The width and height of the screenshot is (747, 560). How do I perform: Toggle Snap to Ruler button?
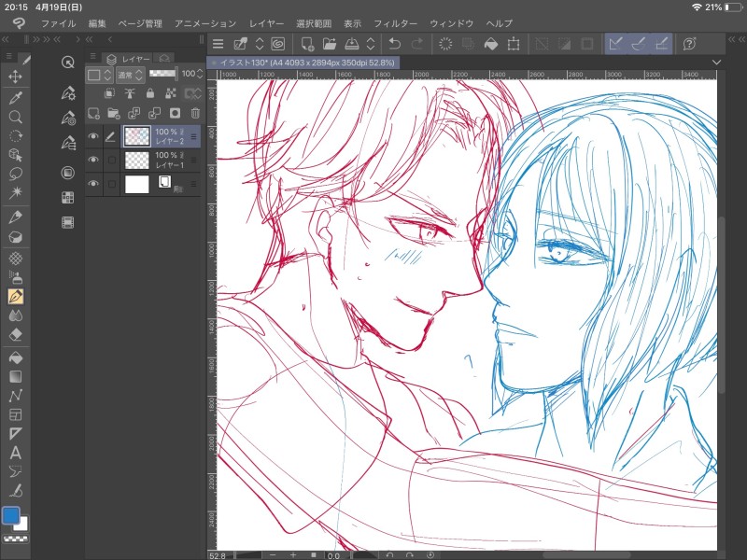(x=615, y=44)
